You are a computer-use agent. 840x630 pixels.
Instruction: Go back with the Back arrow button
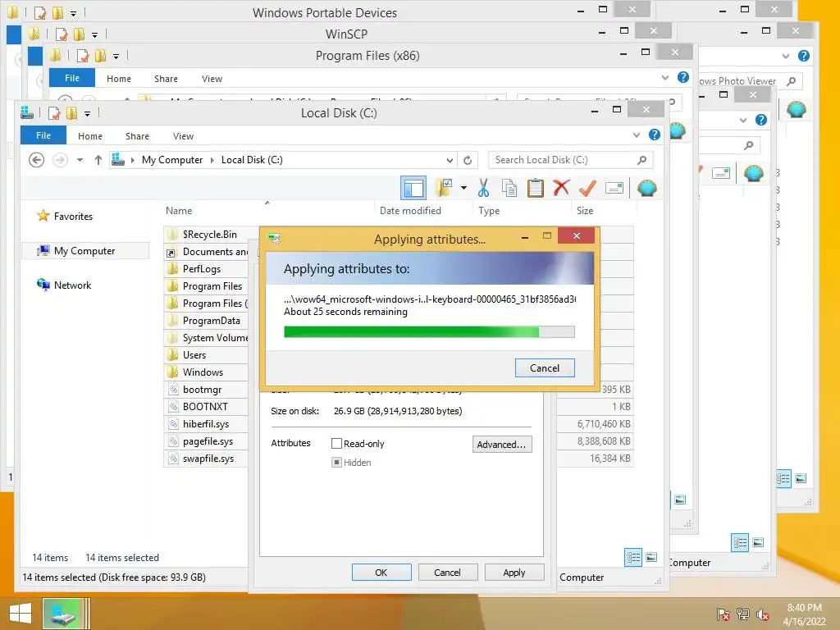click(36, 160)
